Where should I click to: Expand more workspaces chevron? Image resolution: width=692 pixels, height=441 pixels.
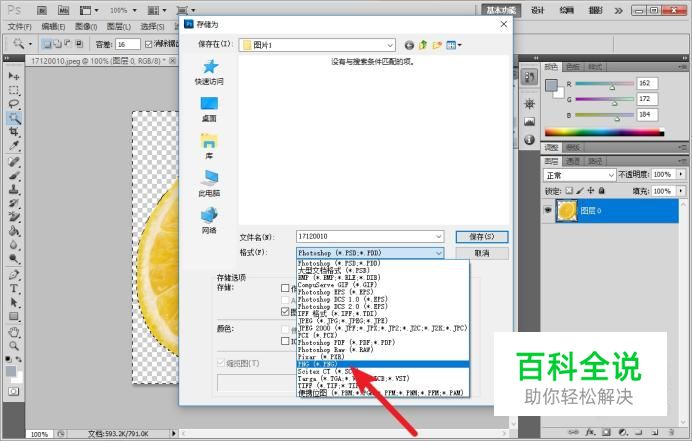pos(619,10)
